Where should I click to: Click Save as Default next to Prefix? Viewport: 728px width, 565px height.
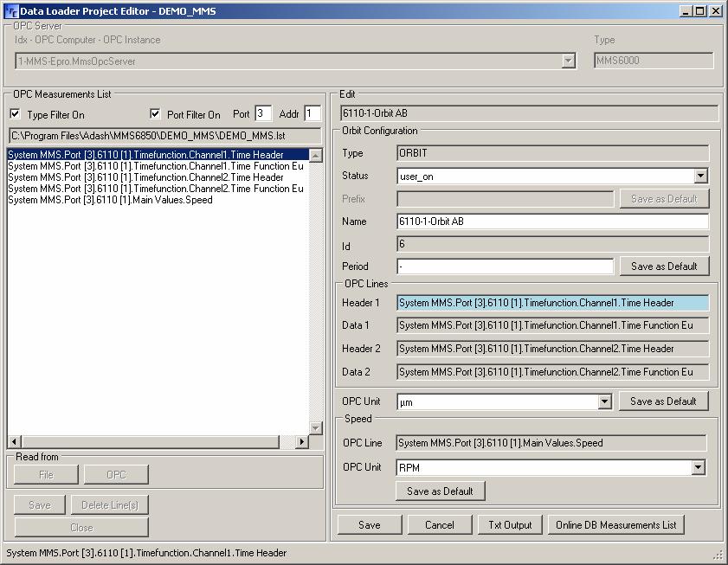click(664, 199)
